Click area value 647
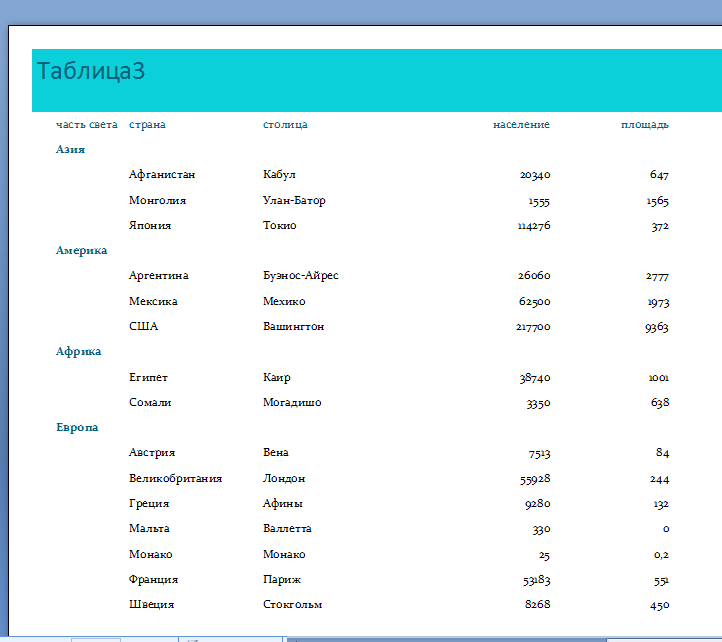Image resolution: width=722 pixels, height=642 pixels. (x=659, y=175)
